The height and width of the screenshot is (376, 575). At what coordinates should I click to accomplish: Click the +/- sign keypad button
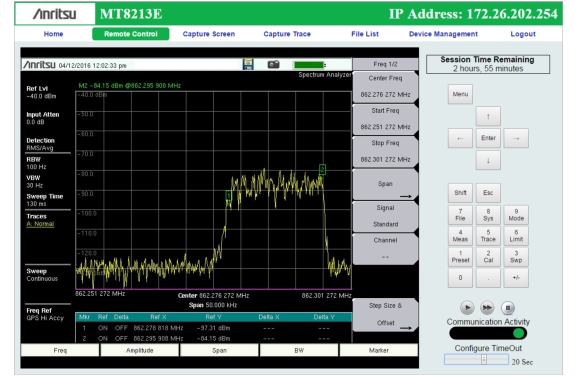click(516, 278)
